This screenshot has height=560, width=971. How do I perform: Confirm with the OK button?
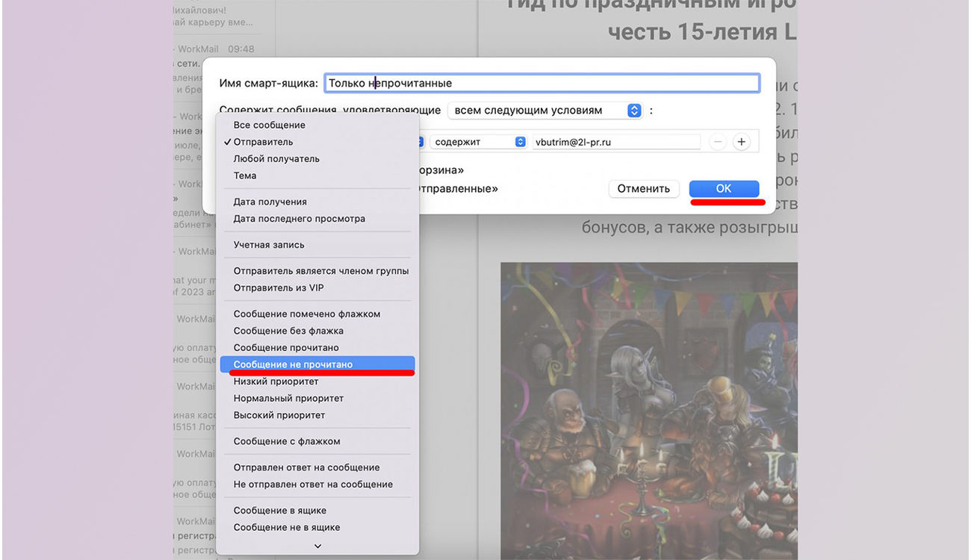724,189
